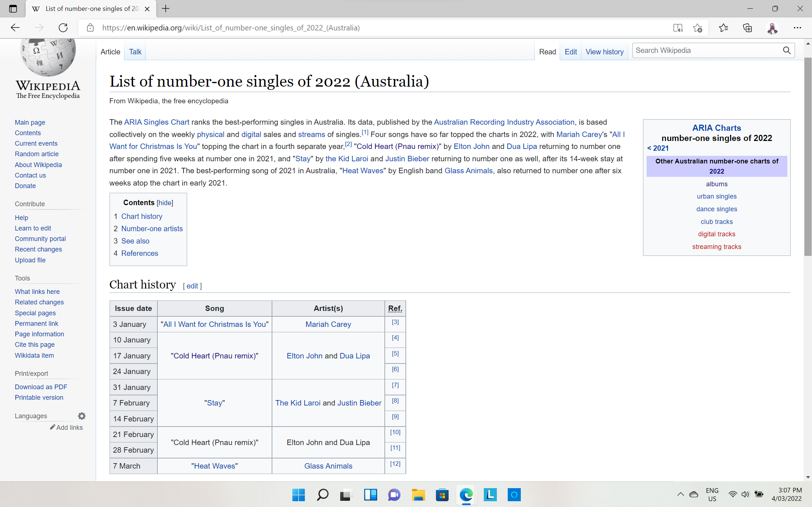Viewport: 812px width, 507px height.
Task: Jump to References in Contents
Action: [140, 253]
